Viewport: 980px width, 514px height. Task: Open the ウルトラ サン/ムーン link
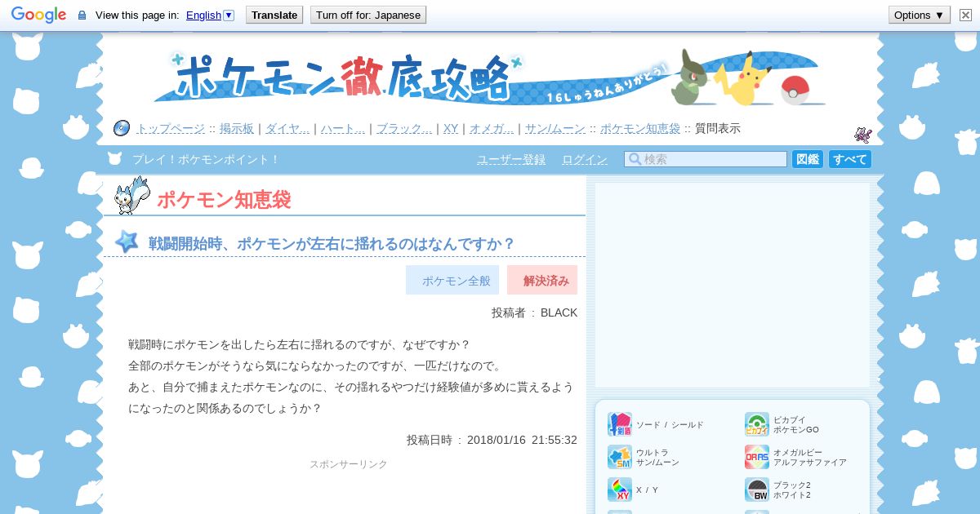[x=657, y=457]
